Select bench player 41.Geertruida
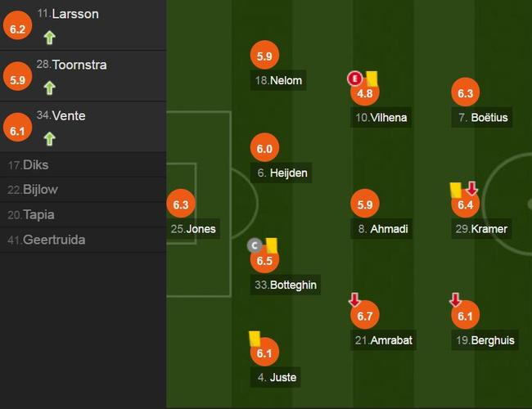This screenshot has height=409, width=532. [x=83, y=240]
